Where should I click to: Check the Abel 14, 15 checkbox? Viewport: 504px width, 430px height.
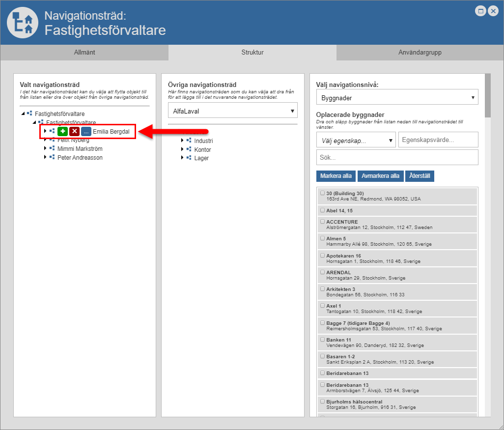click(x=322, y=210)
